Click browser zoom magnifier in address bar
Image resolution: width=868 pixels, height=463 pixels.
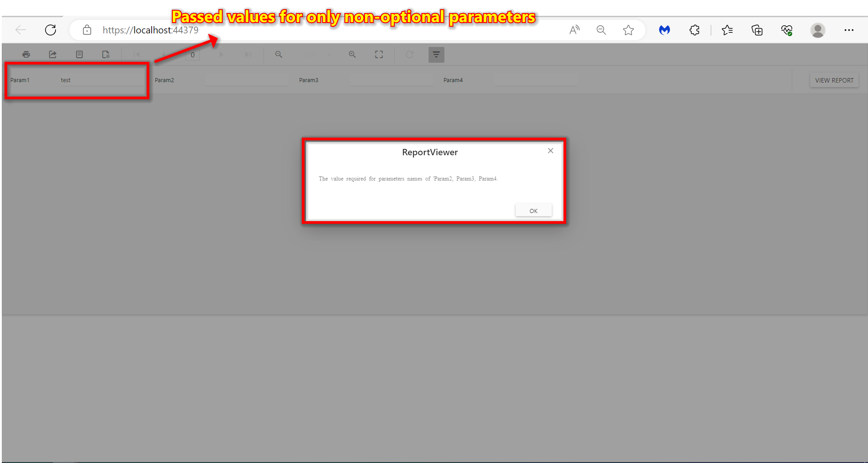tap(601, 30)
